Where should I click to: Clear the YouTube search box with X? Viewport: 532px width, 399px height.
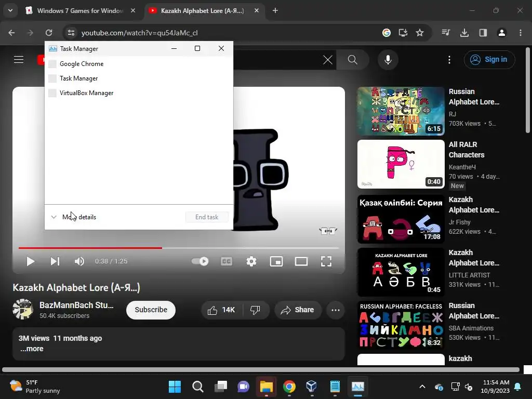point(328,60)
